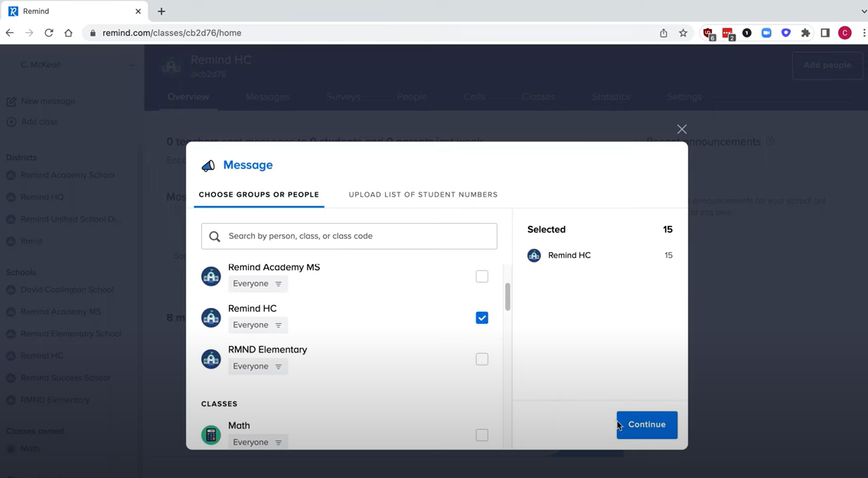This screenshot has width=868, height=478.
Task: Focus the search by person or class field
Action: [349, 236]
